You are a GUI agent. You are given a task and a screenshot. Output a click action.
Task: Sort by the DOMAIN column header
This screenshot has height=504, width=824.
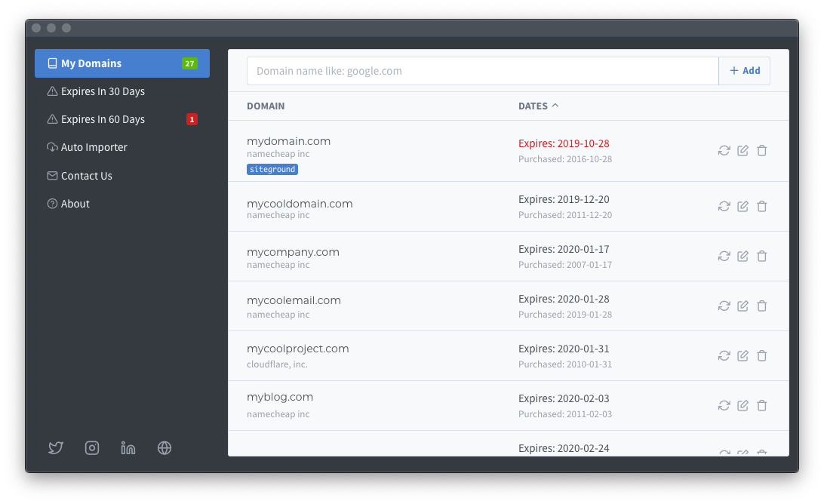266,106
